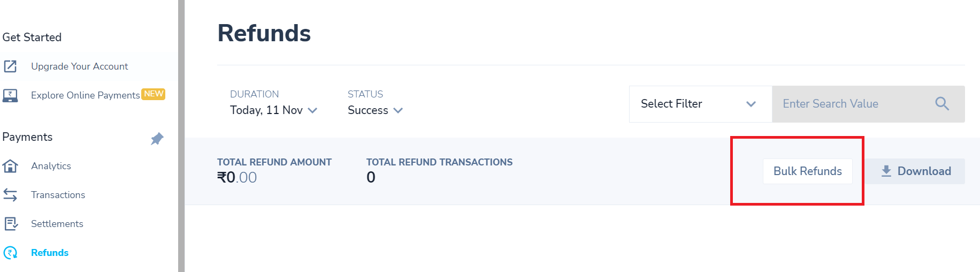
Task: Open Transactions in the sidebar
Action: coord(58,195)
